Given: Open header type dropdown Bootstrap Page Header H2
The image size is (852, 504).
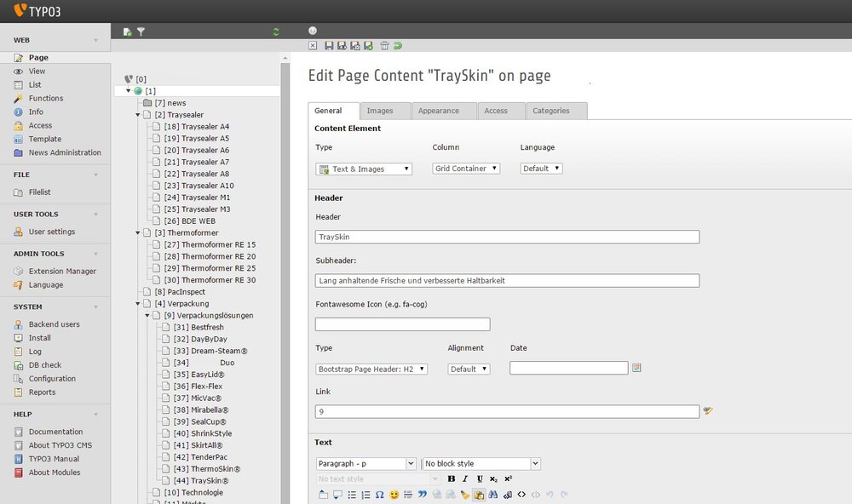Looking at the screenshot, I should (371, 369).
